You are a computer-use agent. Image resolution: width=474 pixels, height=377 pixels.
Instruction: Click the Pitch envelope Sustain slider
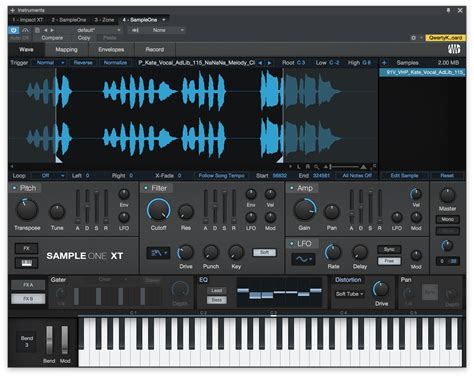point(96,207)
